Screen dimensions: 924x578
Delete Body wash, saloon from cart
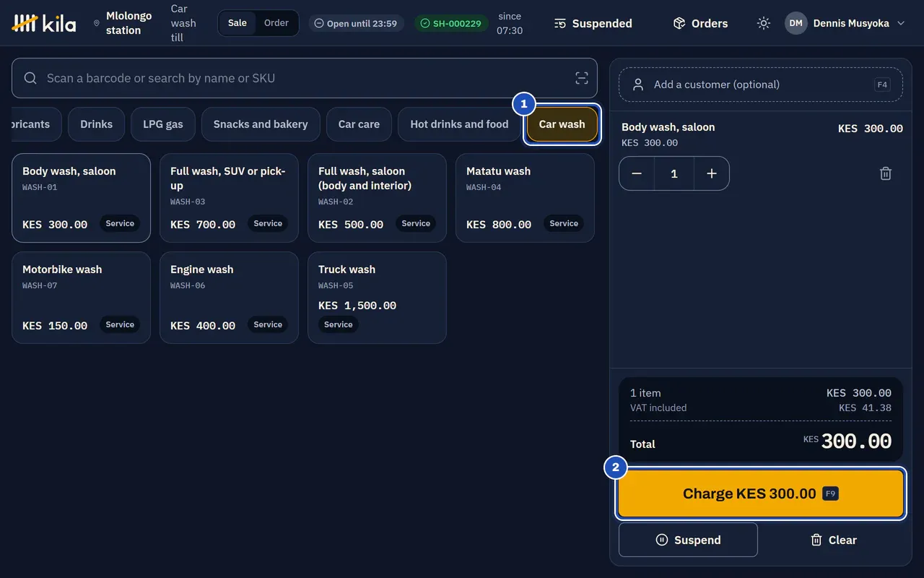(x=886, y=173)
